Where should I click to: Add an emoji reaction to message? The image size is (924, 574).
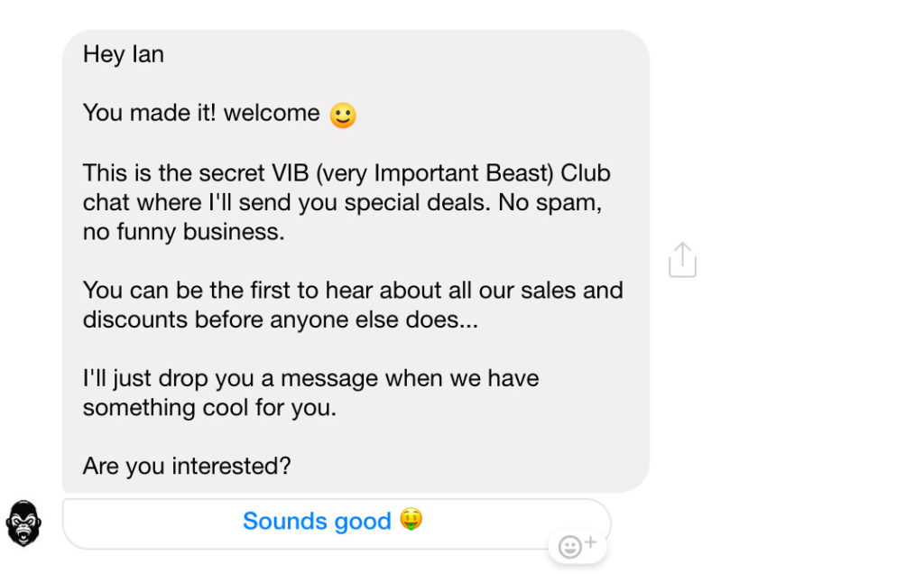577,546
